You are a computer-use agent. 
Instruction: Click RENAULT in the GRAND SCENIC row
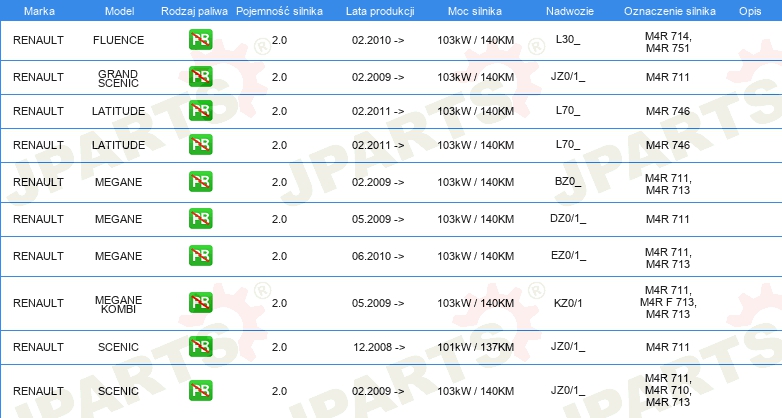pos(38,77)
